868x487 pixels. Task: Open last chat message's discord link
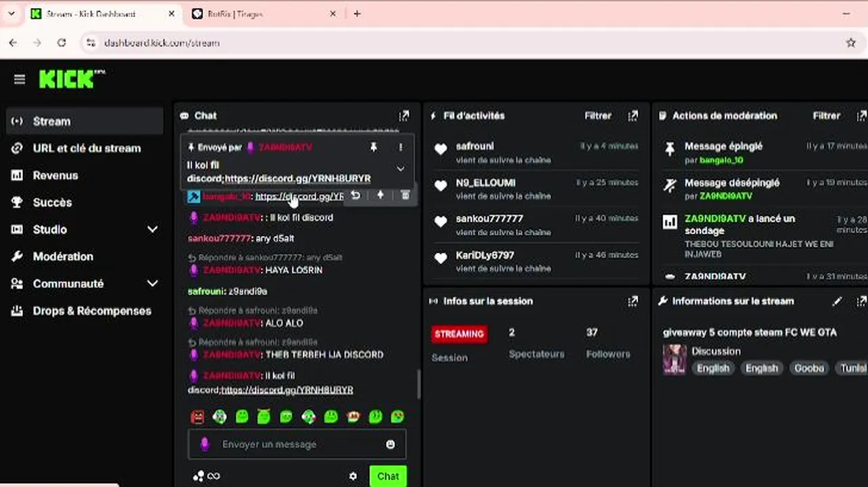tap(287, 390)
